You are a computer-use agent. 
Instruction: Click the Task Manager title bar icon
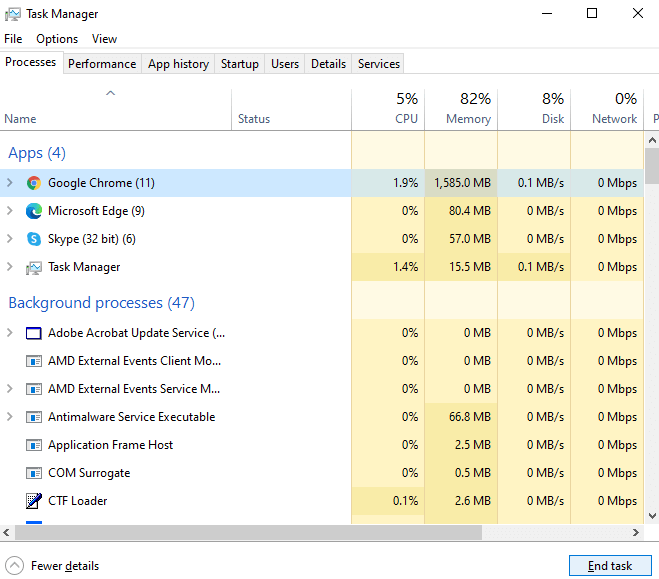point(13,14)
